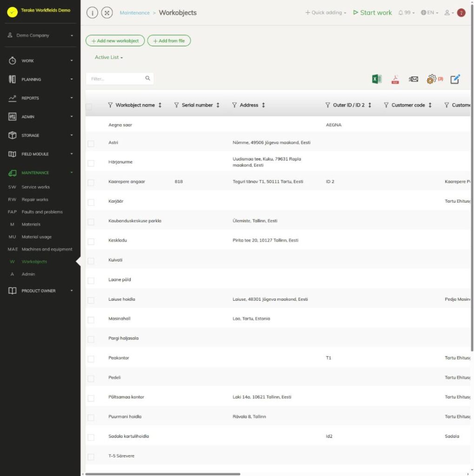Filter Workobject name column funnel icon
This screenshot has height=476, width=474.
(110, 105)
